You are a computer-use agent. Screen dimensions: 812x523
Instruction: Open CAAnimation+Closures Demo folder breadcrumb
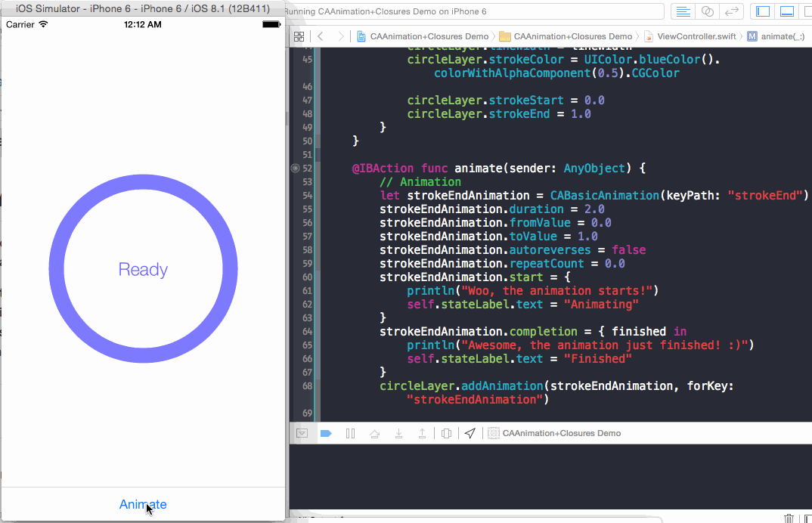[x=566, y=36]
